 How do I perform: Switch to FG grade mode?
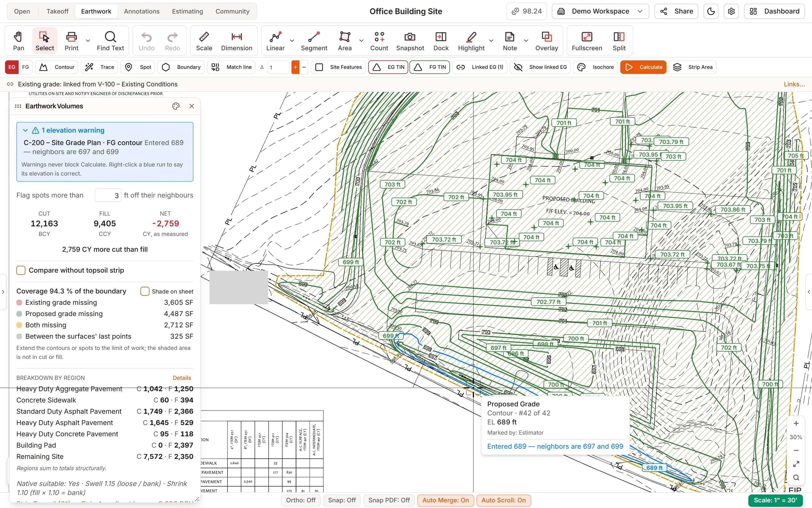25,67
